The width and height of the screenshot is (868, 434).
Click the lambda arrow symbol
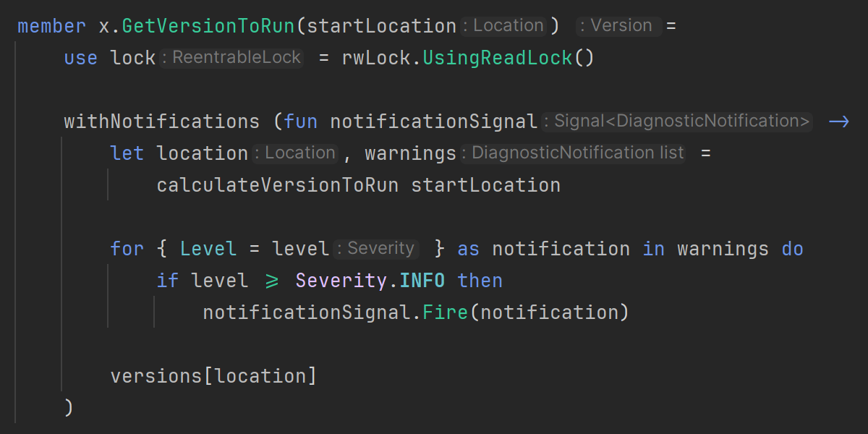click(x=838, y=122)
